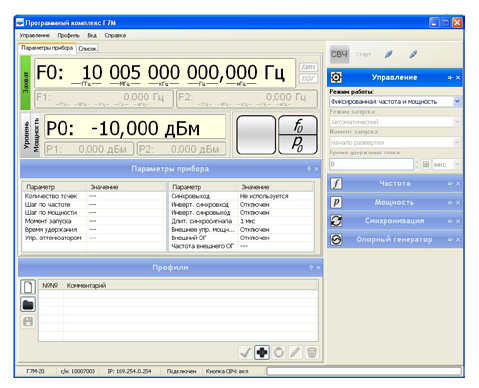Screen dimensions: 479x388
Task: Click the Подключен status entry
Action: click(181, 371)
